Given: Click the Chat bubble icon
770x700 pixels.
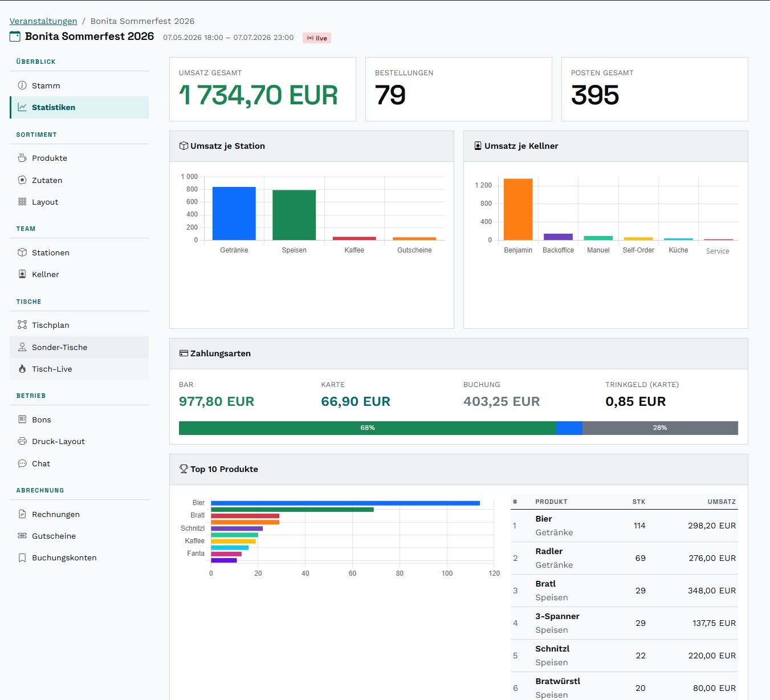Looking at the screenshot, I should (x=22, y=463).
